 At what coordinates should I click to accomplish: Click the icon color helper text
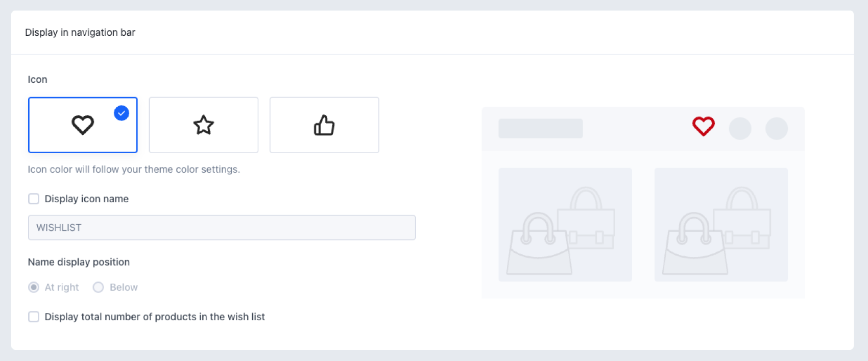coord(134,169)
